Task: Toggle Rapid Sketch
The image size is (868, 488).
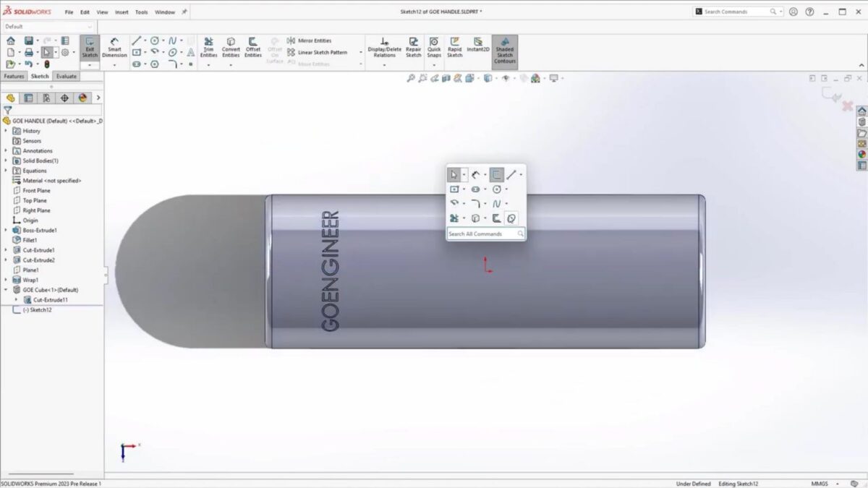Action: point(455,48)
